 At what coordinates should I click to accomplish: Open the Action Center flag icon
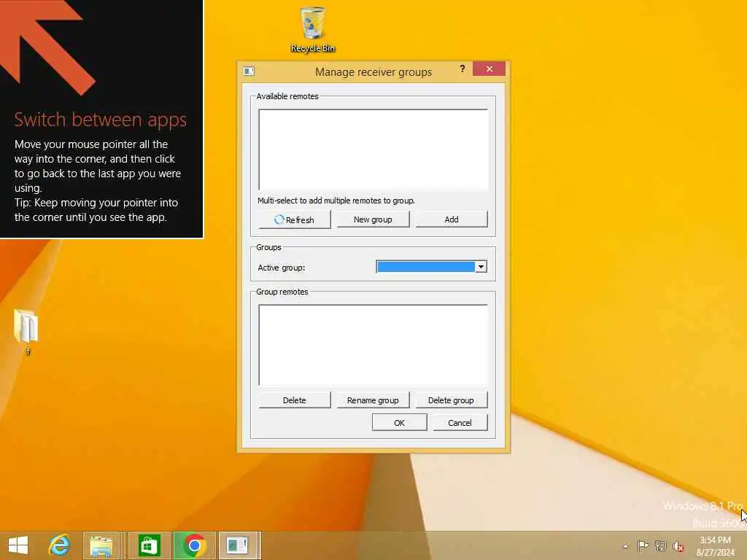(x=643, y=545)
